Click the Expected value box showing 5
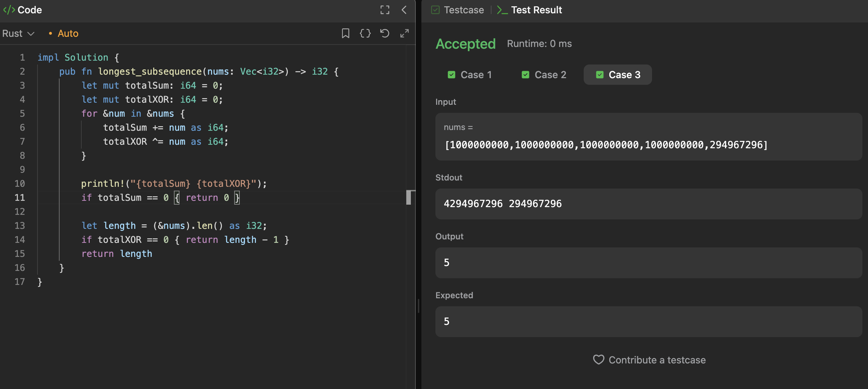This screenshot has width=868, height=389. pyautogui.click(x=649, y=322)
